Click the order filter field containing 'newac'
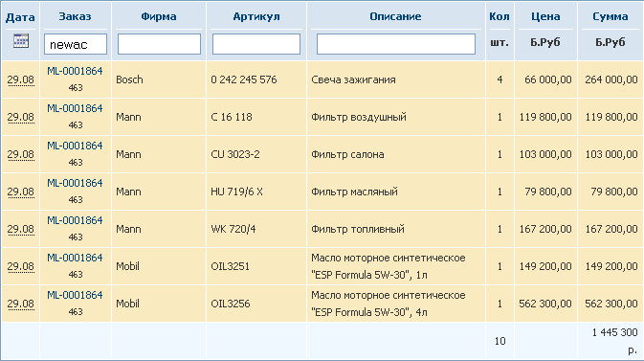This screenshot has width=644, height=361. tap(76, 44)
